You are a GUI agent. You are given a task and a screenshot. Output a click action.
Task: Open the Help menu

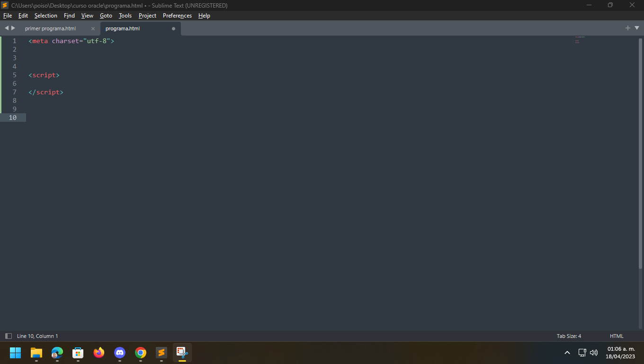pos(204,16)
